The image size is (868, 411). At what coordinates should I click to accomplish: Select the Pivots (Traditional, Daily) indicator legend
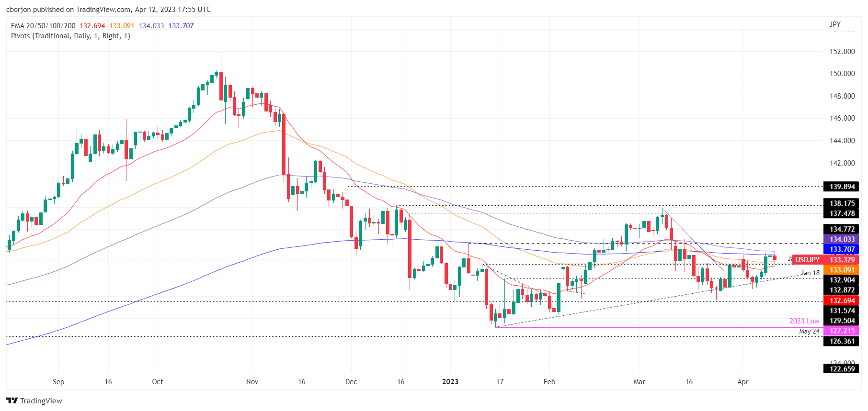click(x=70, y=36)
